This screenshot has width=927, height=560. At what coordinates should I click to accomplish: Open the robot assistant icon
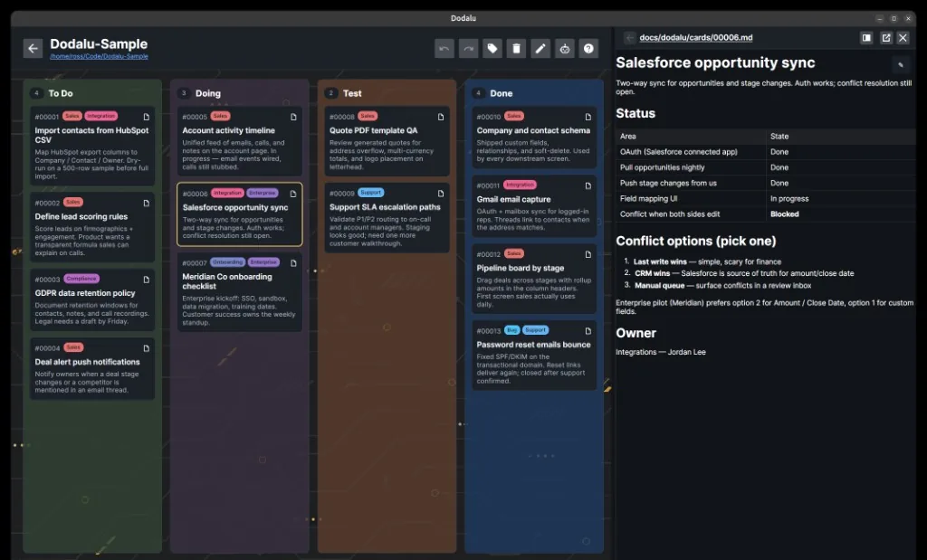(565, 49)
